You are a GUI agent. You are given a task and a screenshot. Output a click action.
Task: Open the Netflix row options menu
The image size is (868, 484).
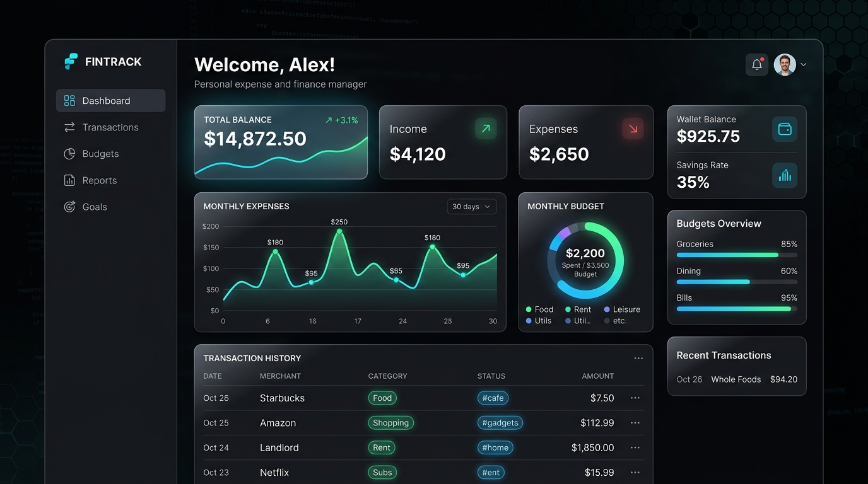(x=635, y=473)
